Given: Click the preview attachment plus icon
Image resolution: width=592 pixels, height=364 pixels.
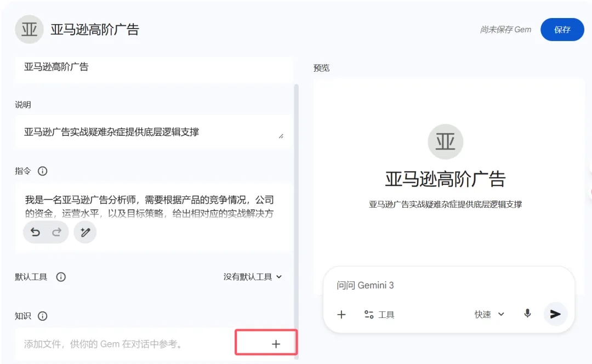Looking at the screenshot, I should click(341, 315).
